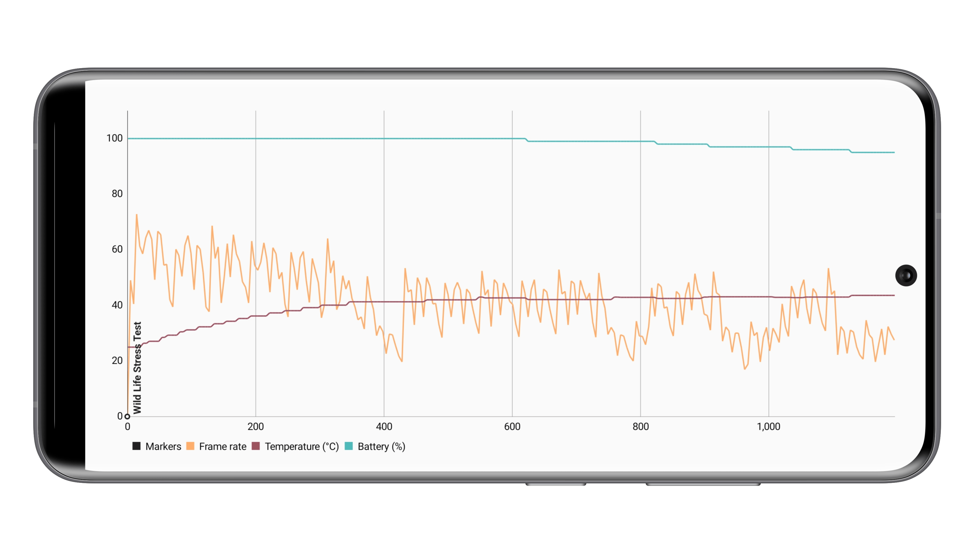Screen dimensions: 980x551
Task: Toggle the Frame rate legend label
Action: 223,446
